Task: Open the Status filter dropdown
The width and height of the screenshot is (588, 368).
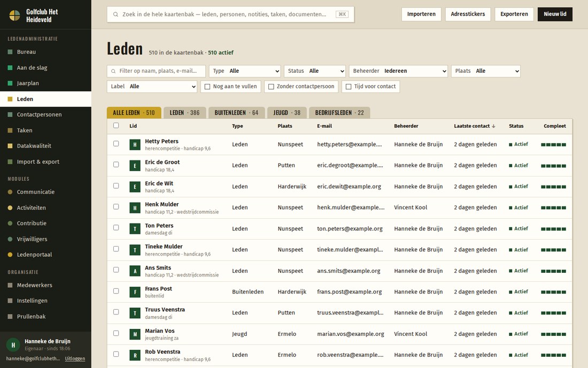Action: tap(315, 71)
